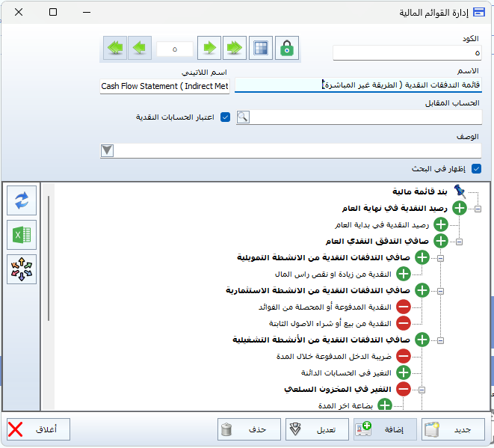Click the blue refresh arrows icon
494x448 pixels.
21,200
